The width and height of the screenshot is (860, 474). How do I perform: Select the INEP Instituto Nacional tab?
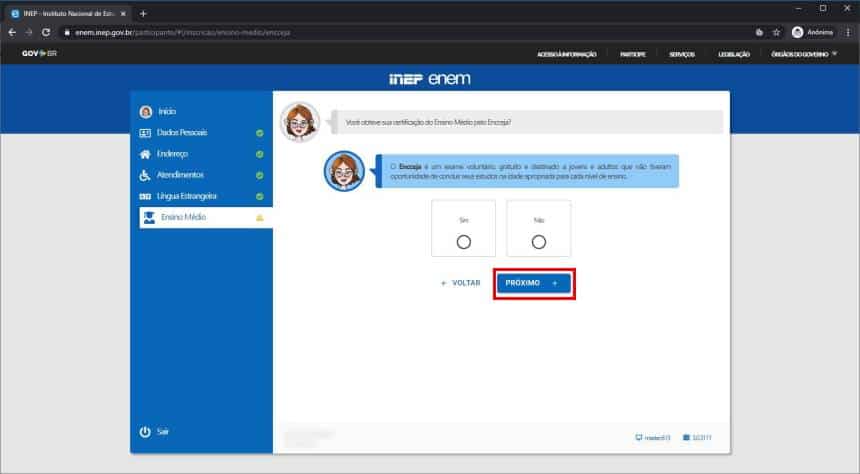69,14
